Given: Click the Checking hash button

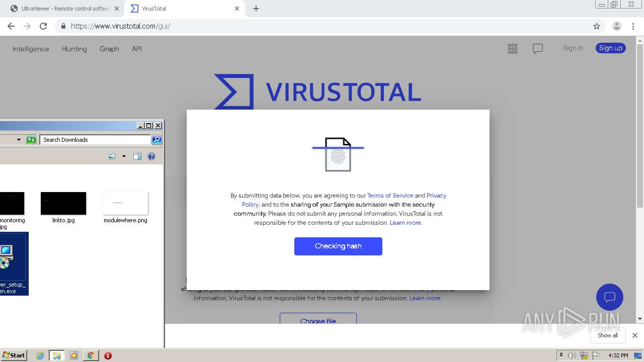Looking at the screenshot, I should (338, 246).
